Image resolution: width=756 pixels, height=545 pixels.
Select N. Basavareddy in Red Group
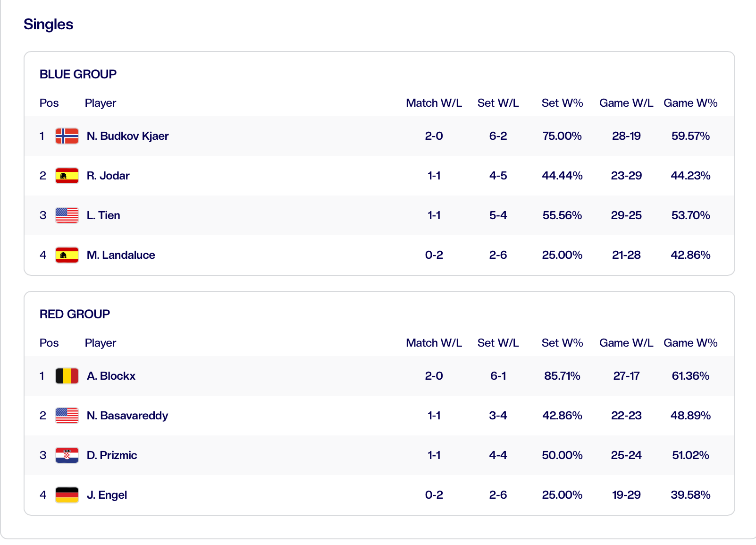tap(127, 416)
